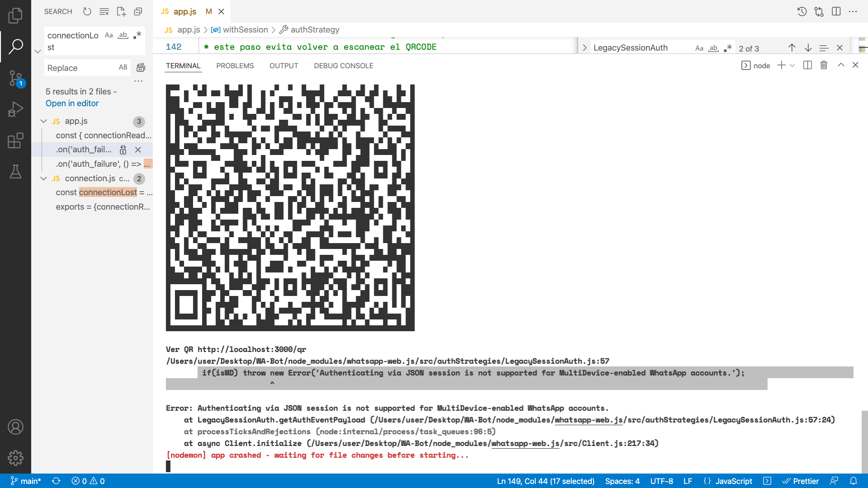Collapse the replace toggle chevron in sidebar
Viewport: 868px width, 488px height.
pyautogui.click(x=38, y=52)
